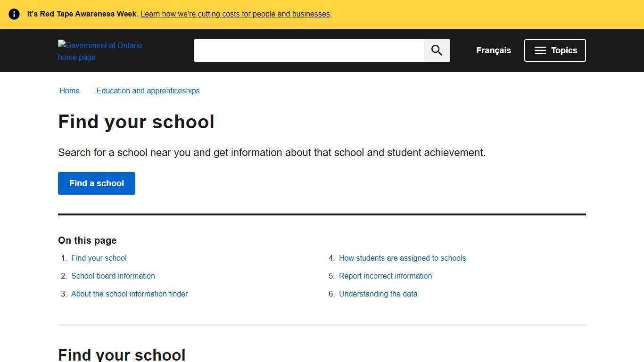The image size is (644, 362).
Task: Click the yellow announcement banner text
Action: click(82, 14)
